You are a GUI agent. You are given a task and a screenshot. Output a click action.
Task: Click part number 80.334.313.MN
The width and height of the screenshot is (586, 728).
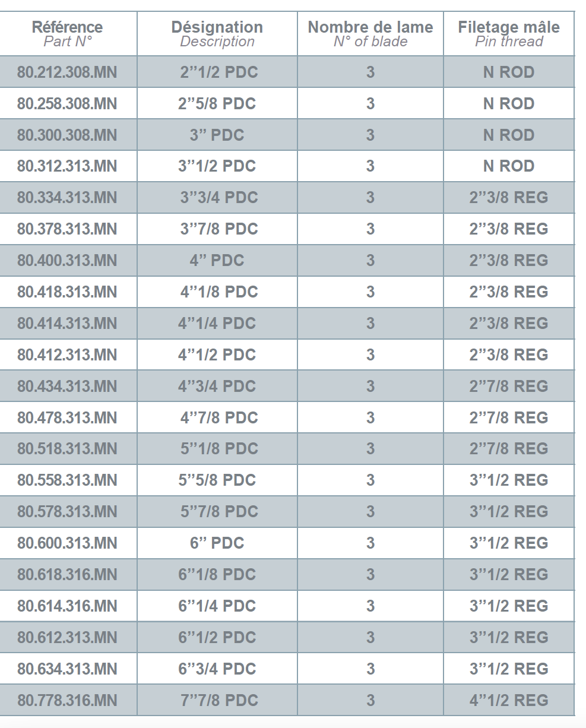(67, 198)
